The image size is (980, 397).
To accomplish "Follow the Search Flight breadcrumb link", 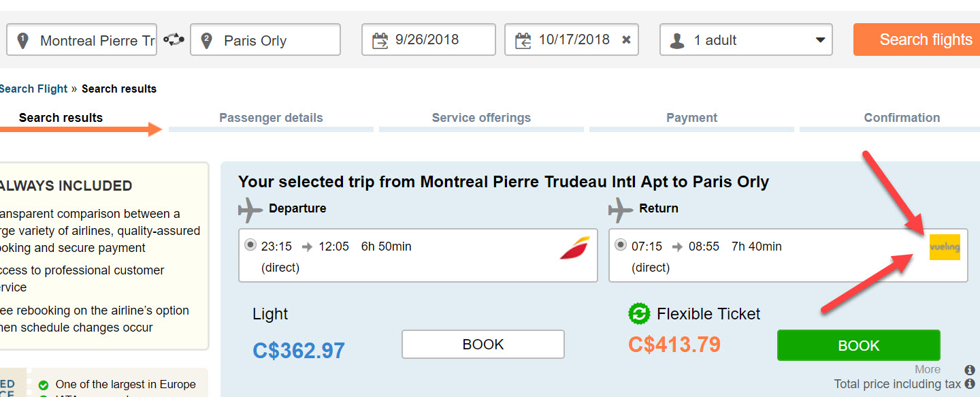I will [33, 89].
